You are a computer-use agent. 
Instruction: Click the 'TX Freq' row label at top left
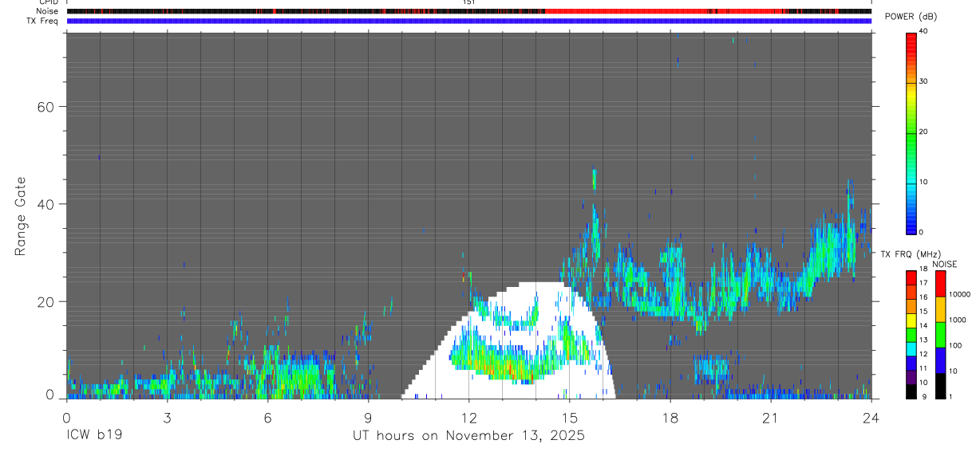tap(42, 21)
